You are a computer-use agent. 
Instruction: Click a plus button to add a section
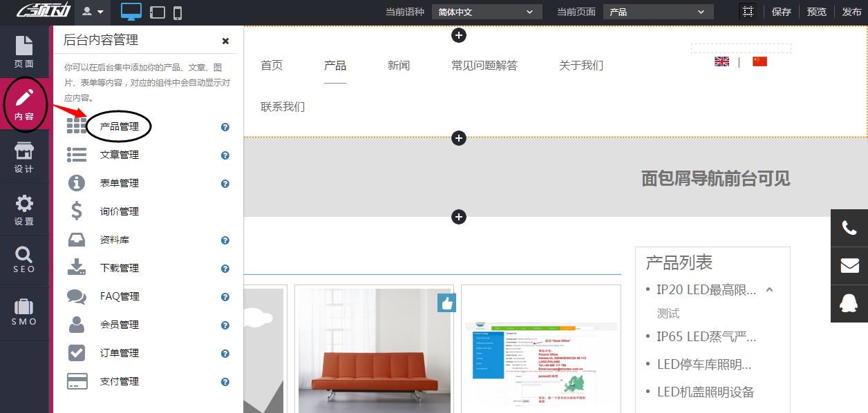point(458,138)
